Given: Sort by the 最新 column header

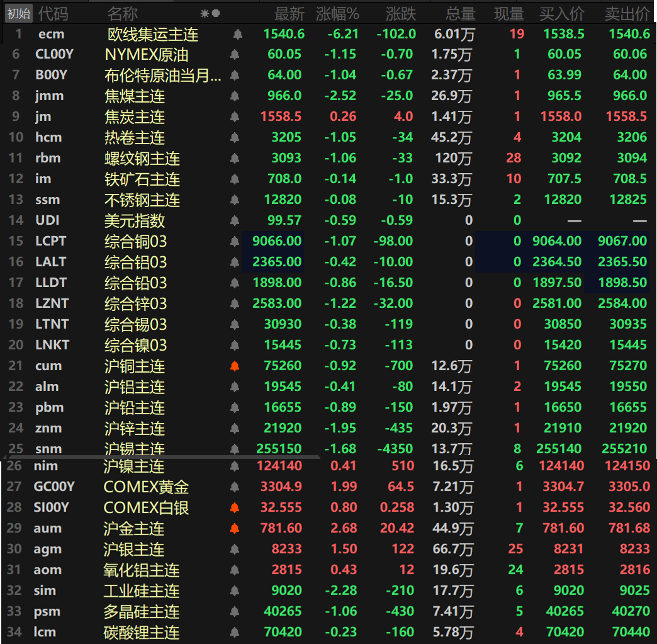Looking at the screenshot, I should 289,14.
